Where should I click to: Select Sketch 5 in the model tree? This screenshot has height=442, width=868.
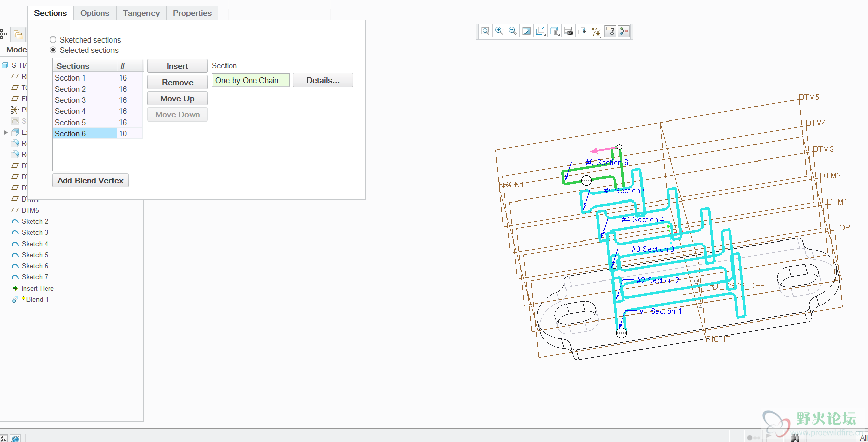pyautogui.click(x=34, y=255)
